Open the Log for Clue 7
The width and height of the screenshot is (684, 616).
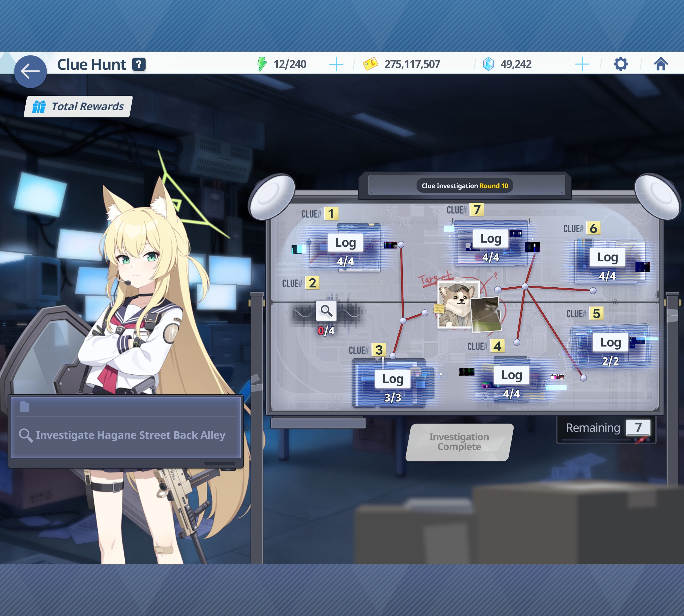pos(491,239)
